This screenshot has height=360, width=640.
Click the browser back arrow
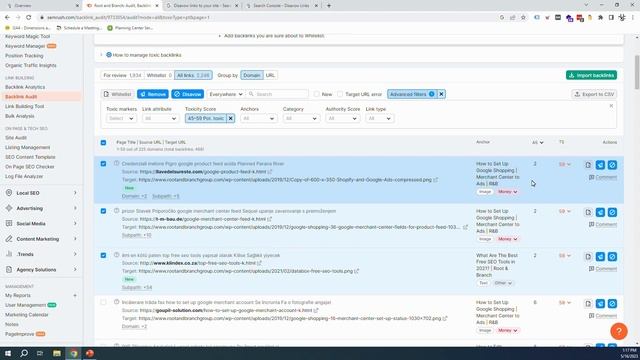tap(7, 18)
